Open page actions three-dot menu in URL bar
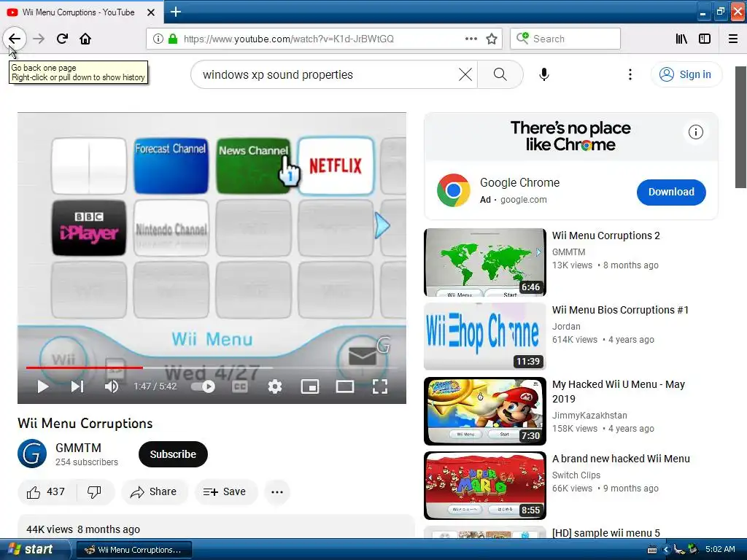The width and height of the screenshot is (747, 560). pyautogui.click(x=471, y=39)
